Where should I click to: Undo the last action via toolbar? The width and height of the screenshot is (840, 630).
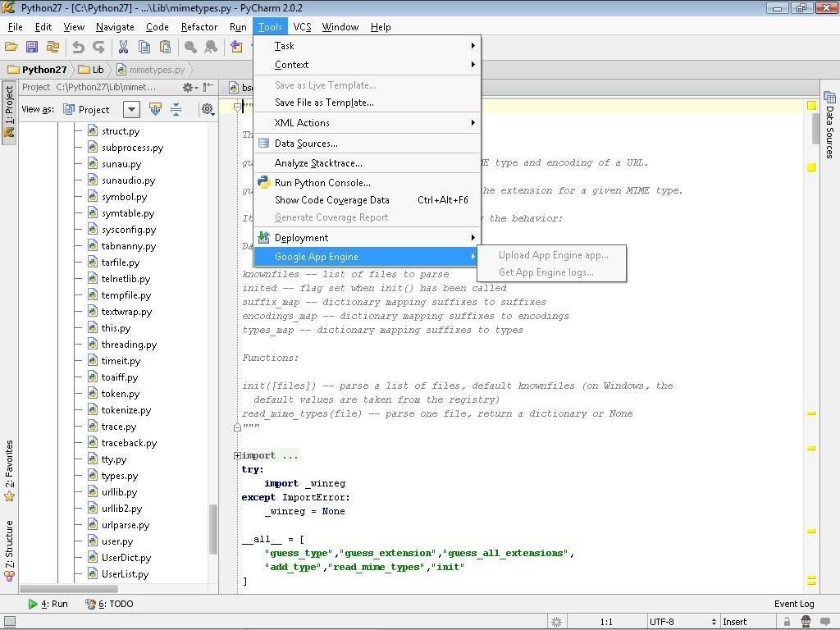click(x=78, y=47)
